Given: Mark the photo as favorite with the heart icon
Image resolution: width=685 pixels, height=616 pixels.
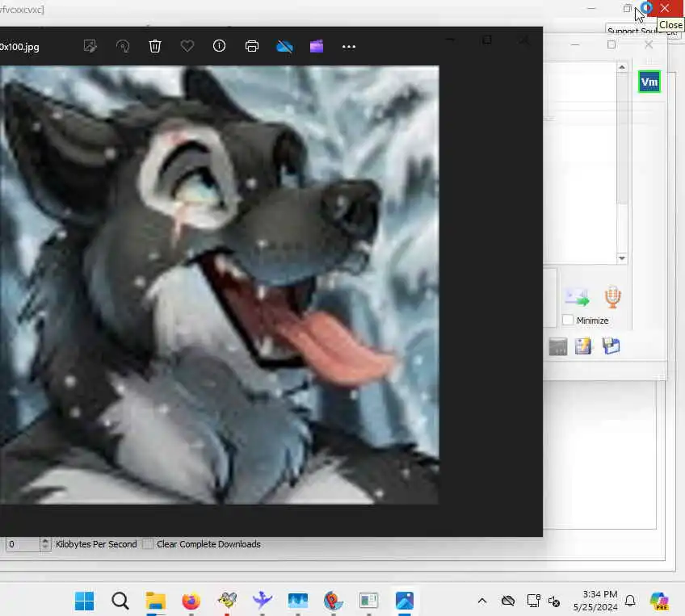Looking at the screenshot, I should pyautogui.click(x=187, y=46).
